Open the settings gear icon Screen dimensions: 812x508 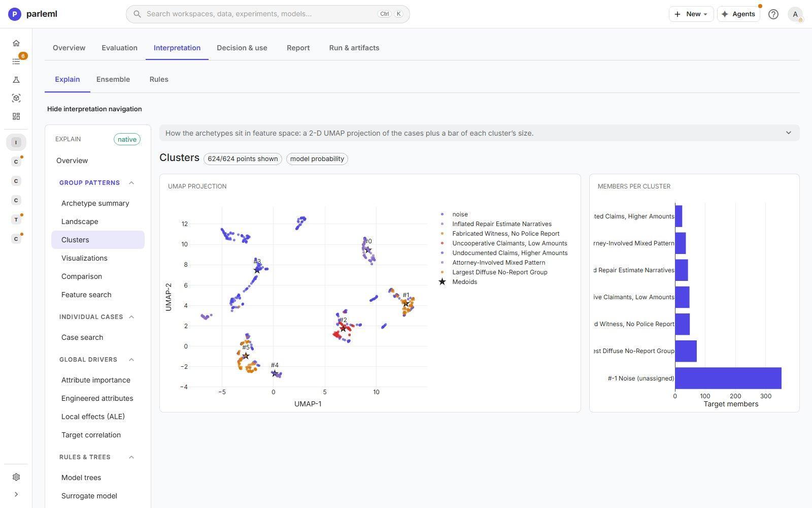click(x=16, y=477)
